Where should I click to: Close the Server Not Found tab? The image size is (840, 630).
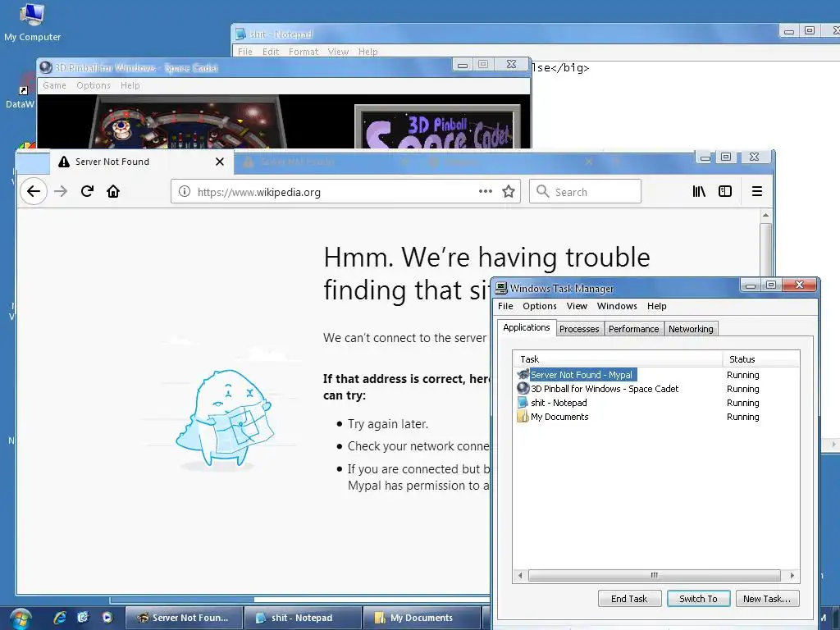point(220,162)
